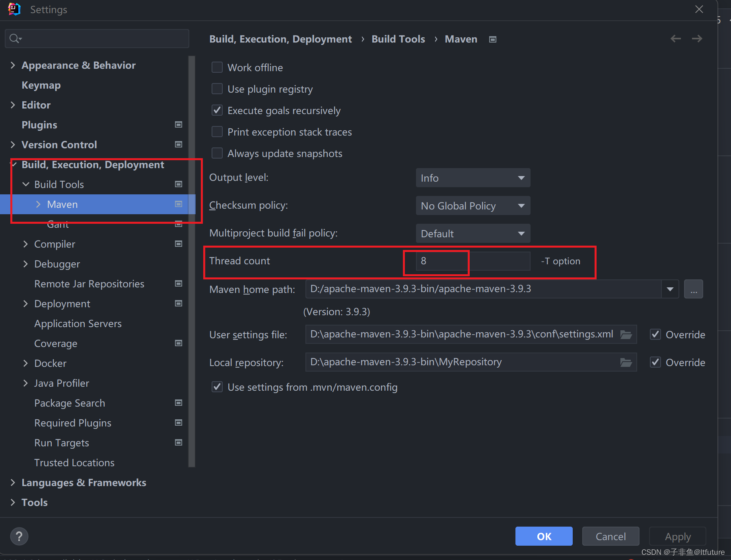This screenshot has height=560, width=731.
Task: Browse for Maven home with ellipsis button
Action: coord(693,289)
